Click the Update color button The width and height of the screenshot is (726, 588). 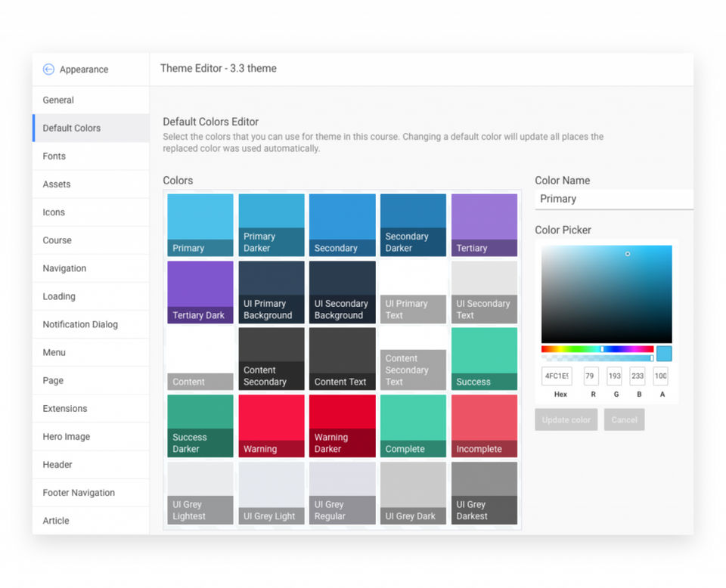coord(566,419)
